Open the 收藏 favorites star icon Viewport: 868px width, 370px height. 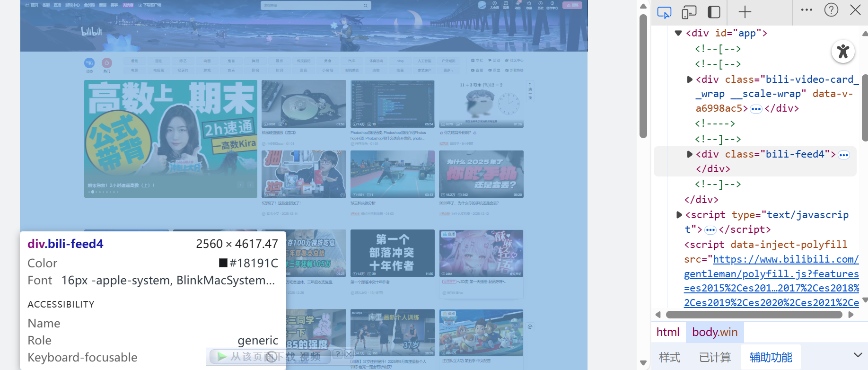pyautogui.click(x=529, y=5)
